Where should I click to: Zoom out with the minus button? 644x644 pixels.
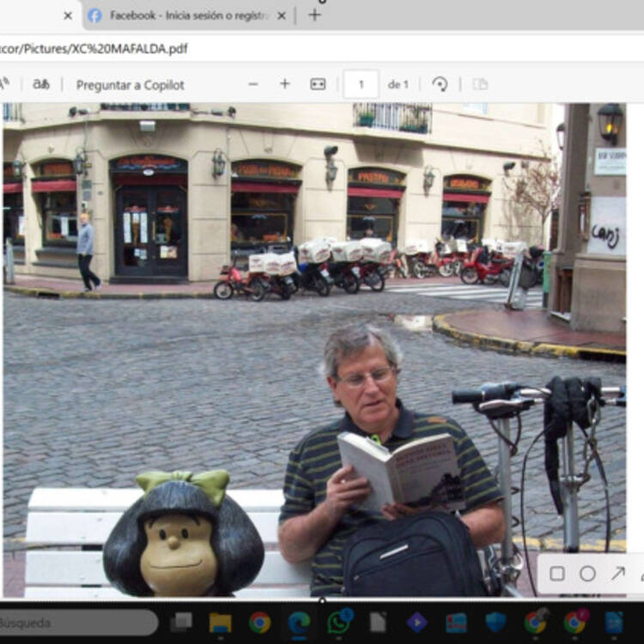252,84
